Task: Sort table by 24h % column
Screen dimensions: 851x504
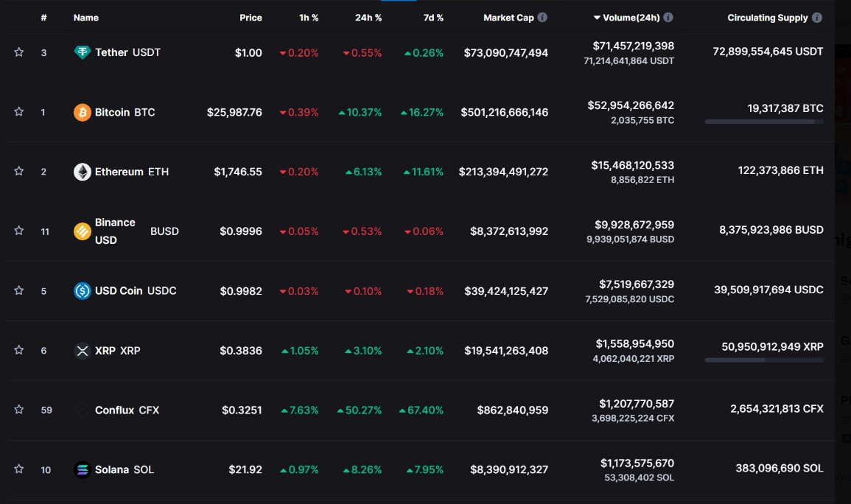Action: pyautogui.click(x=368, y=18)
